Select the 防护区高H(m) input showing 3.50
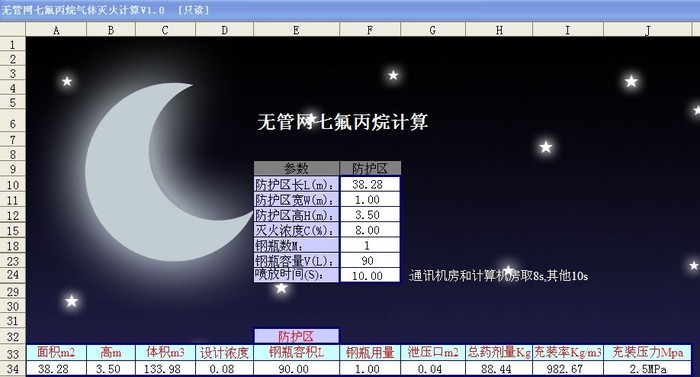This screenshot has height=377, width=700. pyautogui.click(x=370, y=215)
